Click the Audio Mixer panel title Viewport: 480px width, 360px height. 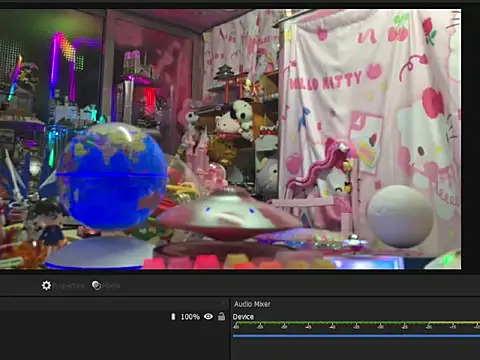[x=252, y=304]
